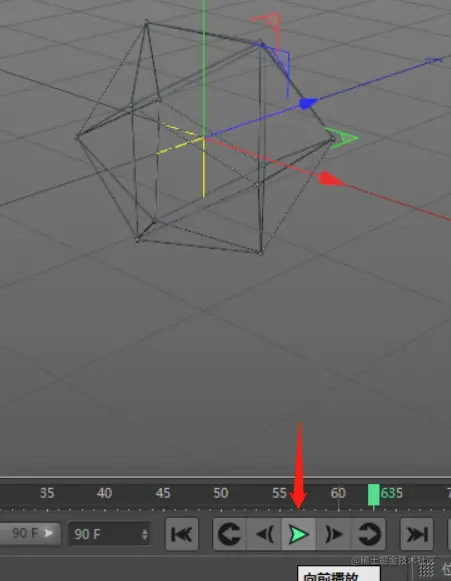Click frame 40 on the timeline ruler
Image resolution: width=451 pixels, height=581 pixels.
(104, 493)
